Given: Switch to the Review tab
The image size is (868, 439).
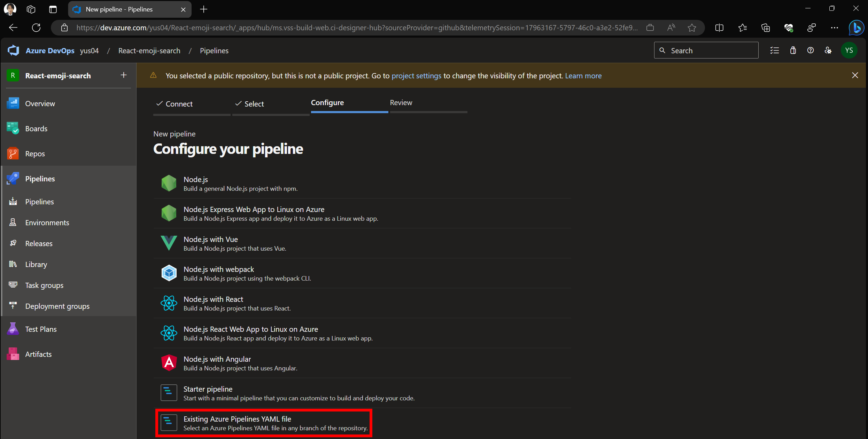Looking at the screenshot, I should pyautogui.click(x=401, y=103).
